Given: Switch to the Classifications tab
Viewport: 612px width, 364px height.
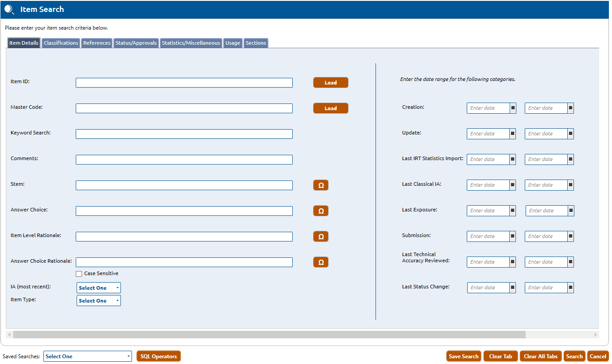Looking at the screenshot, I should pos(61,43).
